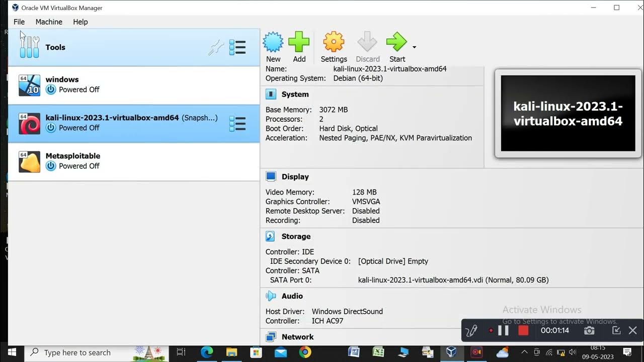
Task: Open the Audio section header
Action: [292, 296]
